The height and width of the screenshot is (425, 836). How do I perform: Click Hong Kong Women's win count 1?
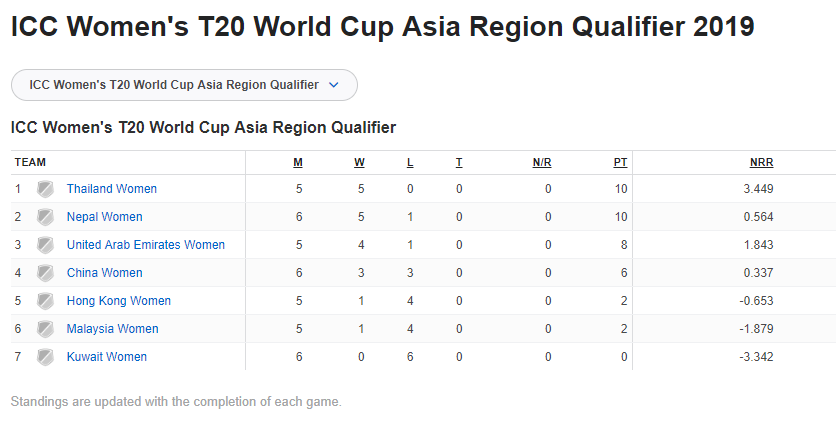click(360, 301)
